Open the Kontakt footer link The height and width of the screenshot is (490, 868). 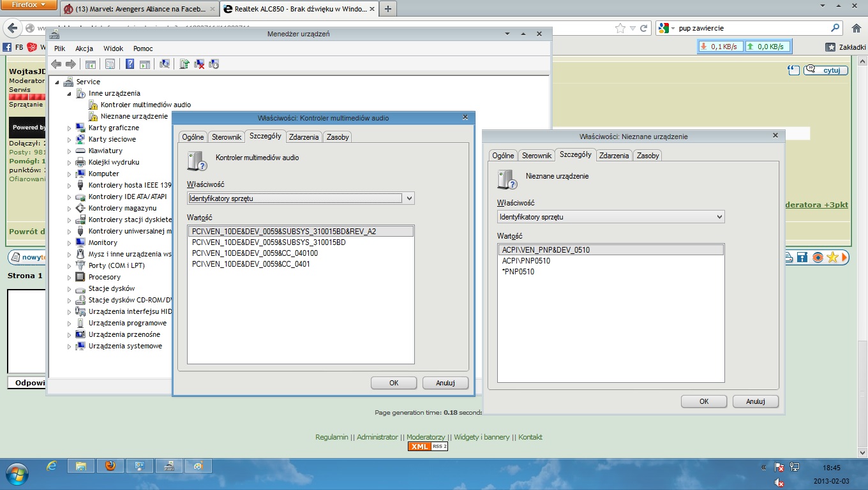[530, 437]
